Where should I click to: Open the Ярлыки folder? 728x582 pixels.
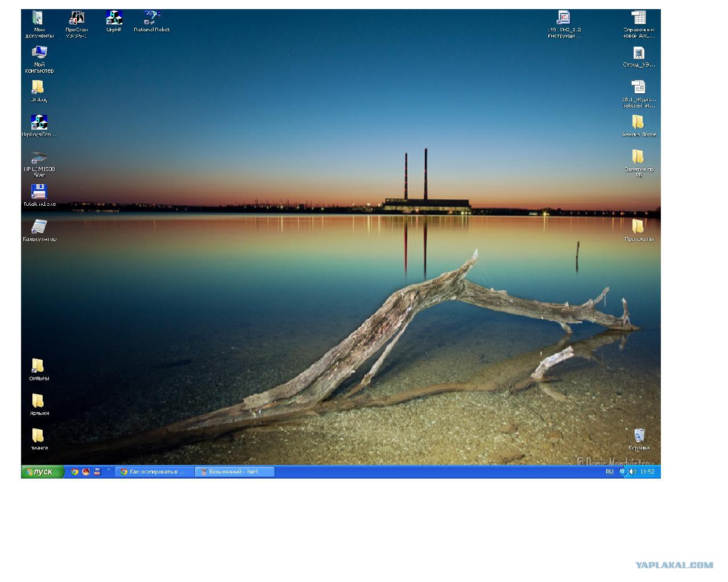[39, 405]
